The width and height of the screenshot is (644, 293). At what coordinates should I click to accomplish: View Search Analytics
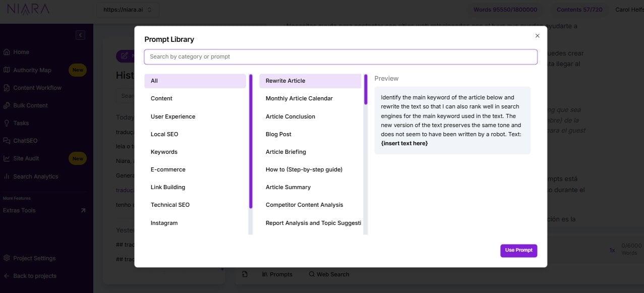click(35, 176)
